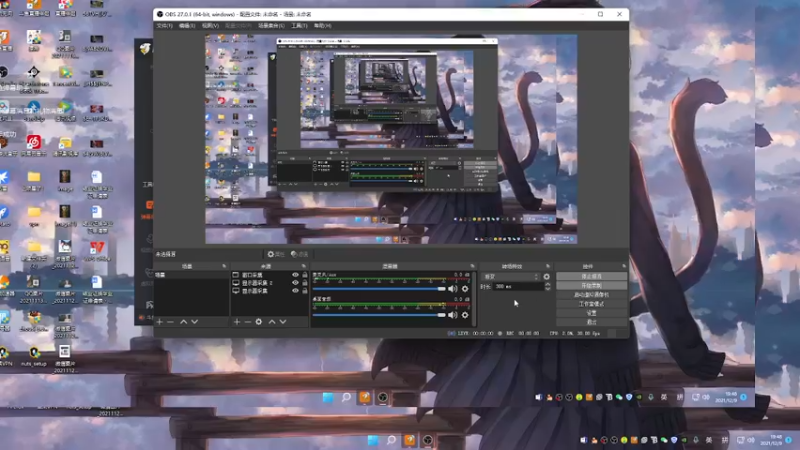This screenshot has width=800, height=450.
Task: Mute the desktop audio channel in the mixer
Action: click(x=453, y=315)
